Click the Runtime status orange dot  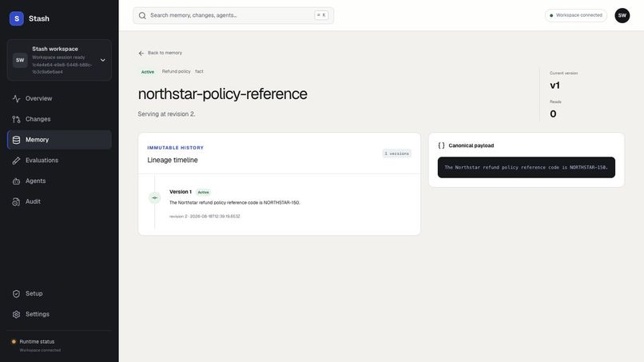pyautogui.click(x=14, y=341)
